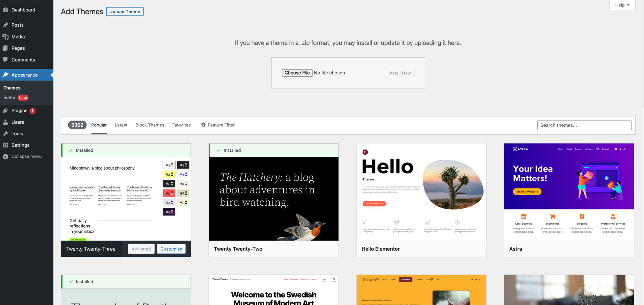Viewport: 644px width, 305px height.
Task: Select the Hello Elementor theme thumbnail
Action: click(x=421, y=192)
